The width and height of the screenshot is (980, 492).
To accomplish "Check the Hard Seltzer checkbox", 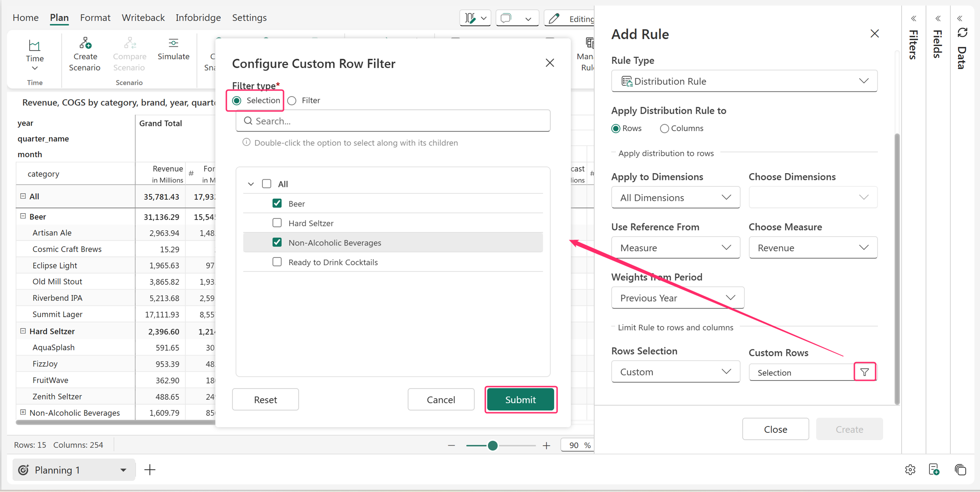I will tap(277, 223).
